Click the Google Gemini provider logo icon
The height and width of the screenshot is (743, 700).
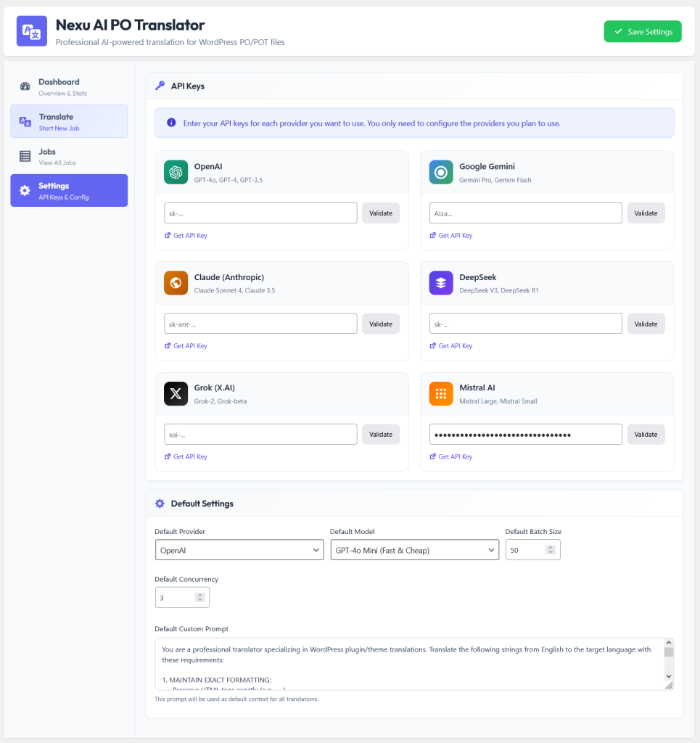[x=441, y=172]
